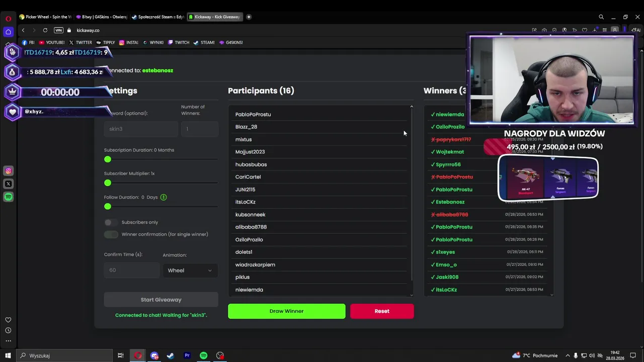Click the padlock site-info icon
The width and height of the screenshot is (644, 362).
click(69, 30)
